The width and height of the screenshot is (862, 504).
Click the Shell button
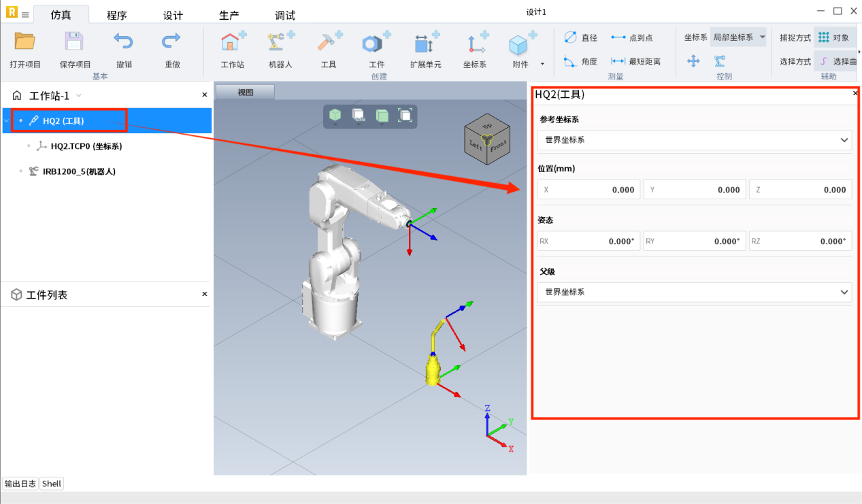(x=52, y=484)
